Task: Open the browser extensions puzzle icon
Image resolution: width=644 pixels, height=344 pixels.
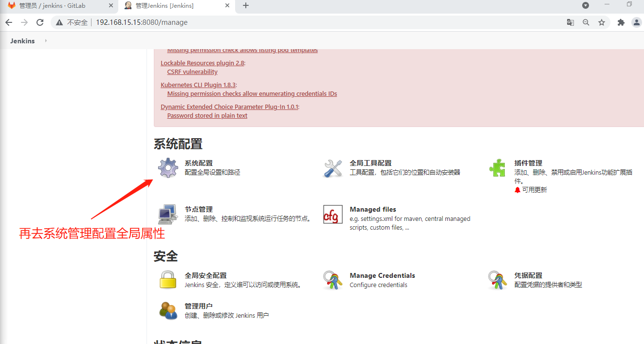Action: click(621, 22)
